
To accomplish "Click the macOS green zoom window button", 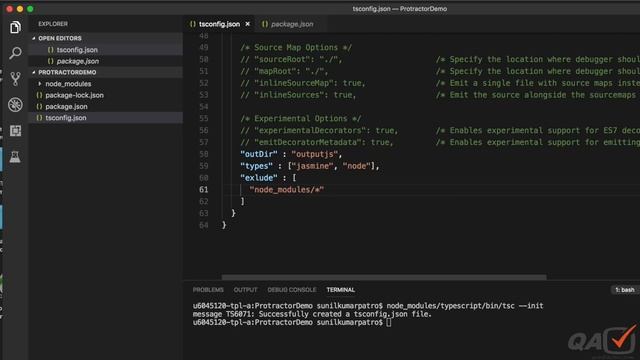I will pos(30,9).
